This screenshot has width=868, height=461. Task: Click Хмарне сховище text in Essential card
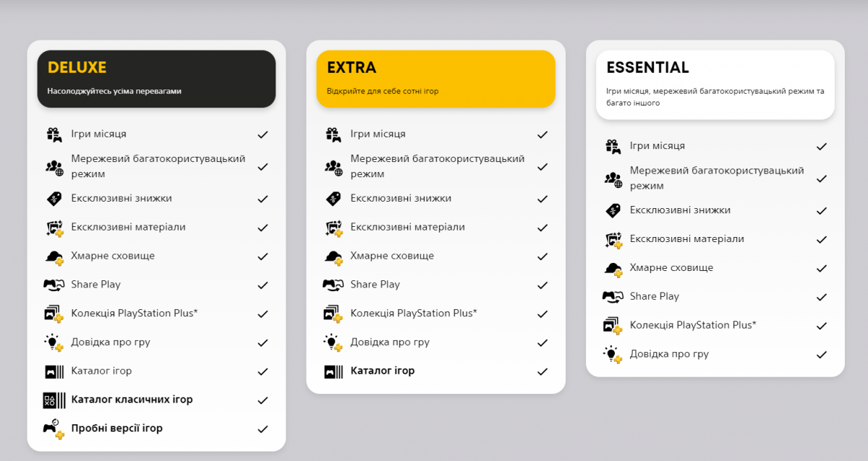[671, 268]
